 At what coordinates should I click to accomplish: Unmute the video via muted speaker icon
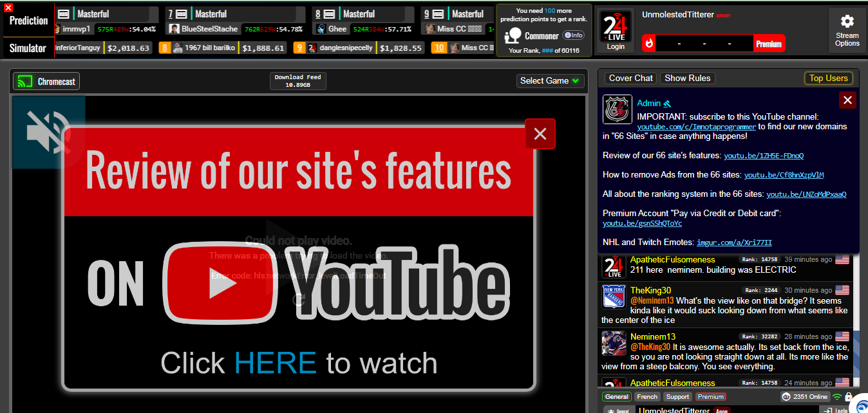[48, 132]
